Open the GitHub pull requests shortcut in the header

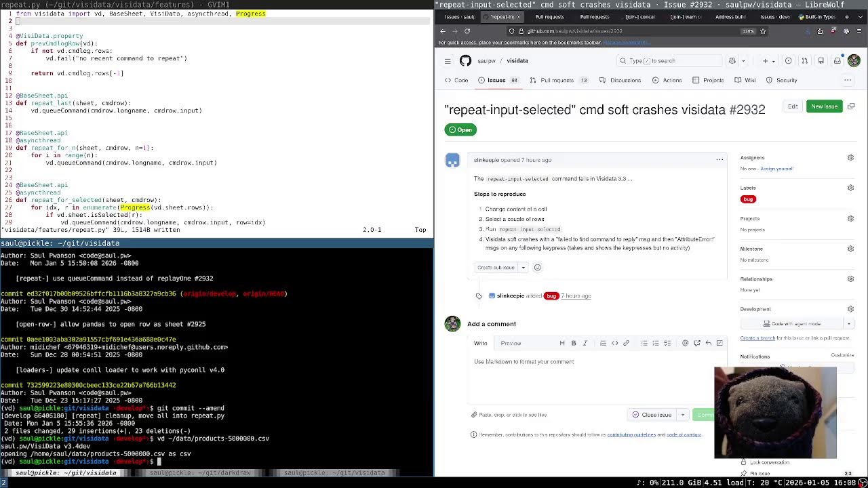(804, 61)
